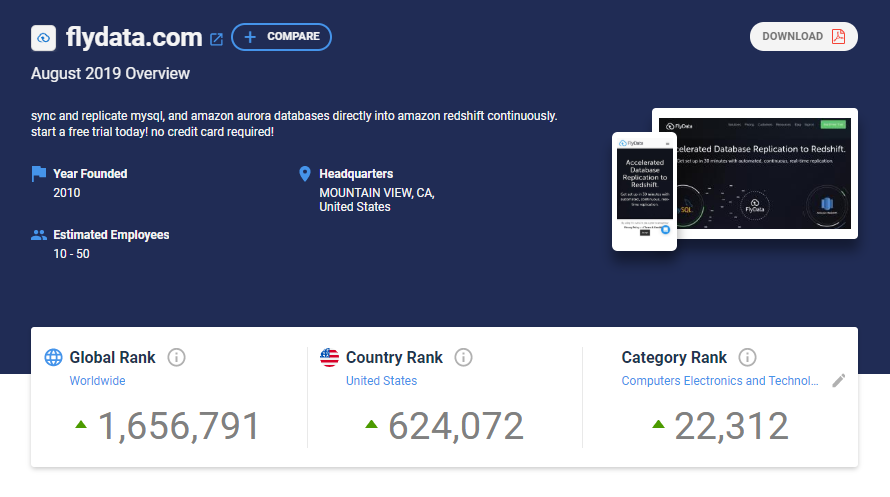
Task: Click the United States flag icon
Action: click(329, 357)
